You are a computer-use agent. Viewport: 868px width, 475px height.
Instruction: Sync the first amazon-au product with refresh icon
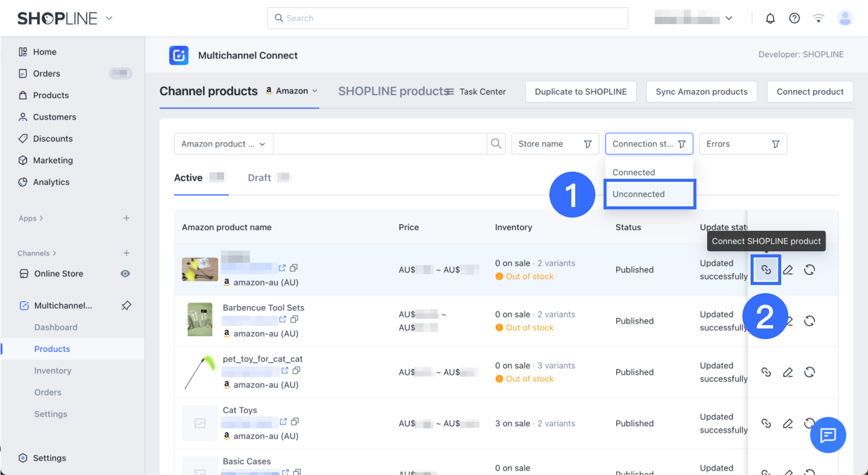[x=809, y=270]
